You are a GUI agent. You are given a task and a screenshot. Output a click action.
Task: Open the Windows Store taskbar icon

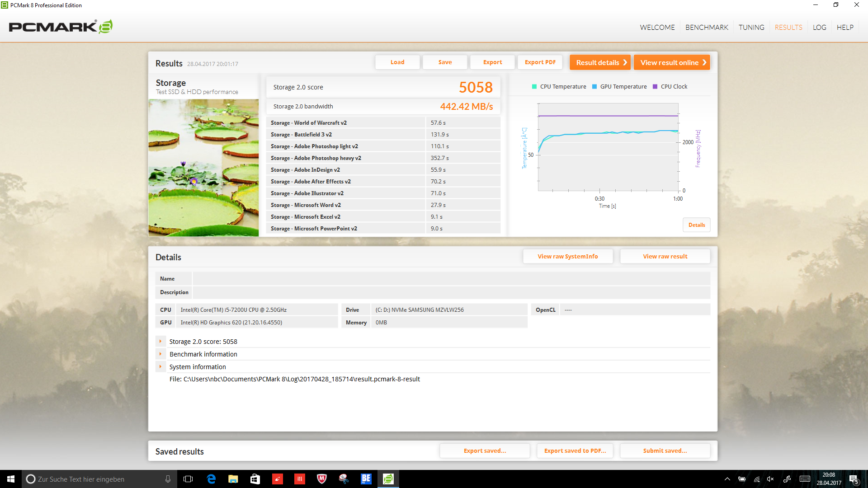pyautogui.click(x=255, y=479)
